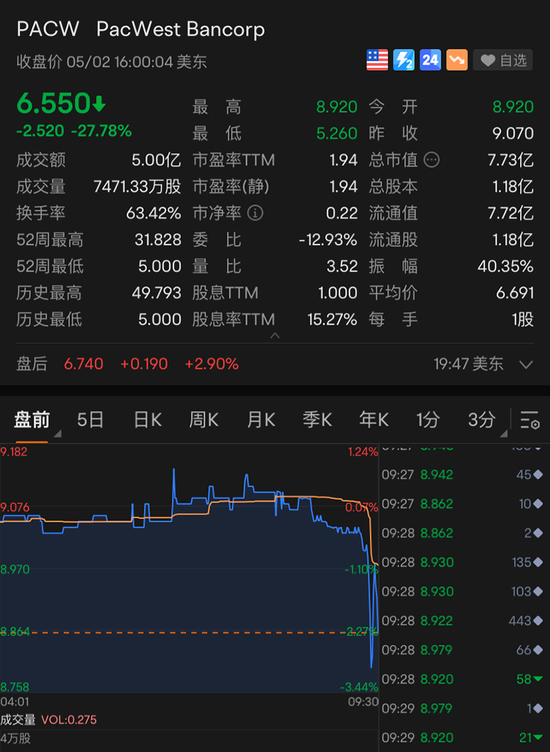Tap the 股息率TTM value 15.27%
The width and height of the screenshot is (550, 752).
pos(332,319)
